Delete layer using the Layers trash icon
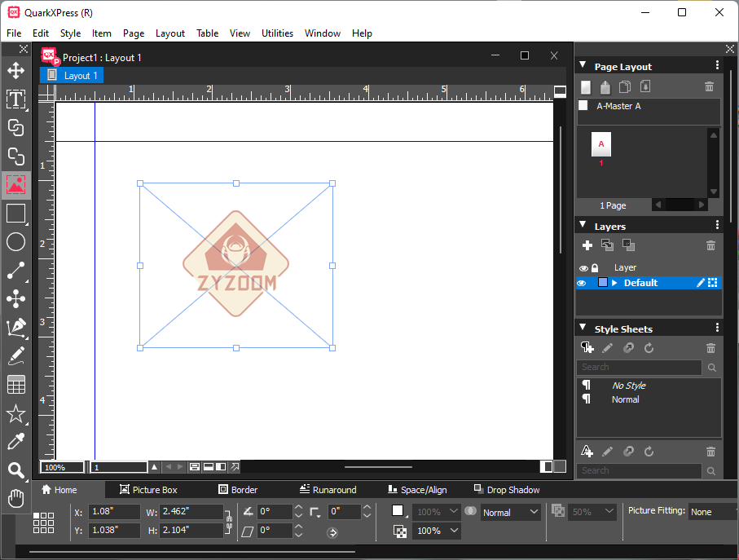This screenshot has height=560, width=739. 710,245
